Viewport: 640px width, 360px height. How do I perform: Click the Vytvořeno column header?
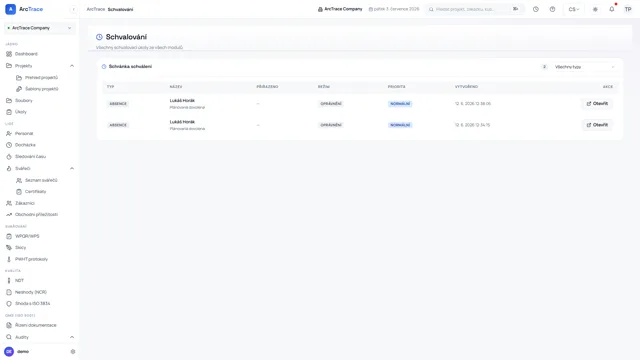466,87
